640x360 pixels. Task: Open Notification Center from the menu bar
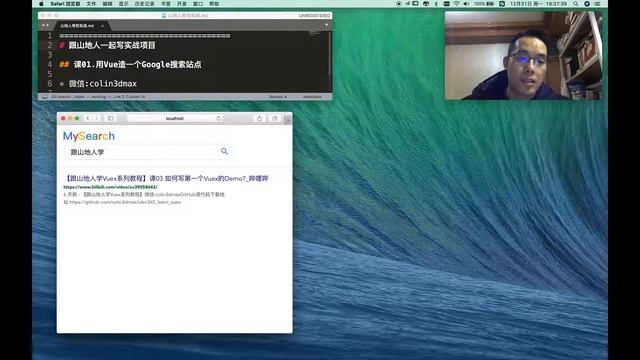pyautogui.click(x=597, y=4)
